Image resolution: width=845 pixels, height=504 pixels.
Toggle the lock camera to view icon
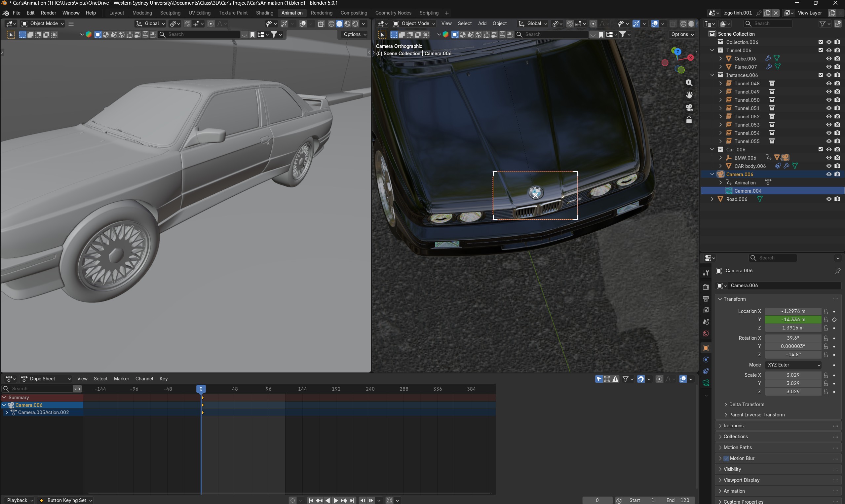pyautogui.click(x=689, y=120)
